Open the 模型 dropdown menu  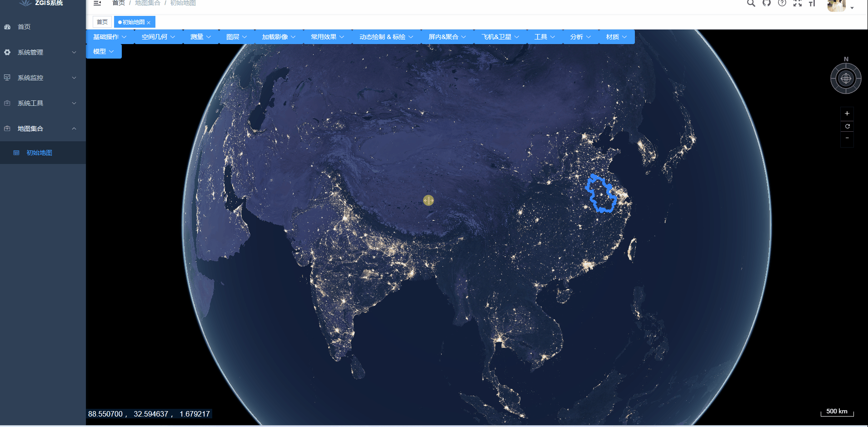point(104,51)
